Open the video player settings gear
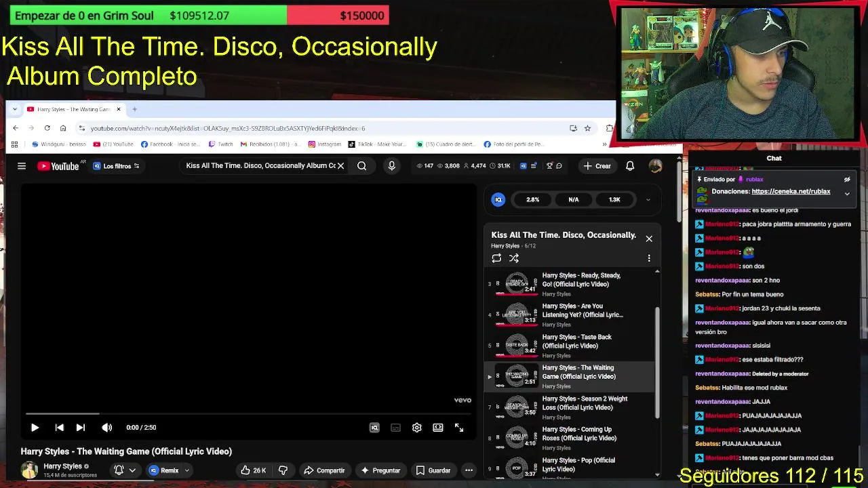The height and width of the screenshot is (488, 868). (x=417, y=428)
